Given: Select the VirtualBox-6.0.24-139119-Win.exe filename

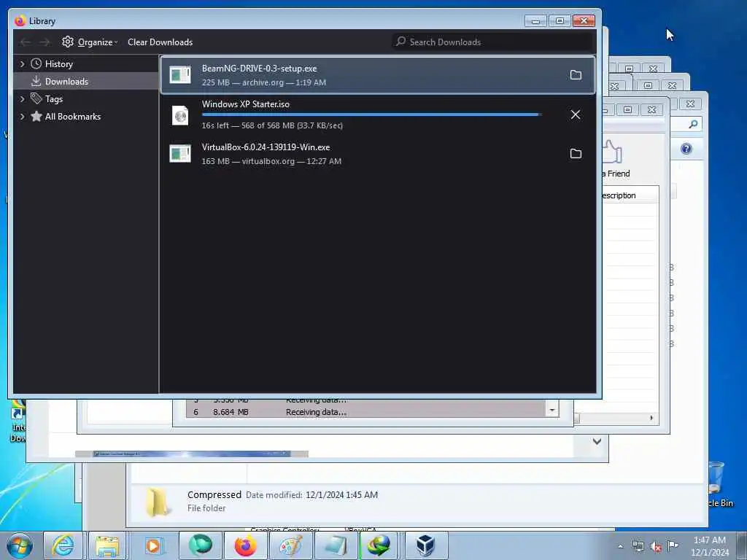Looking at the screenshot, I should pos(266,147).
